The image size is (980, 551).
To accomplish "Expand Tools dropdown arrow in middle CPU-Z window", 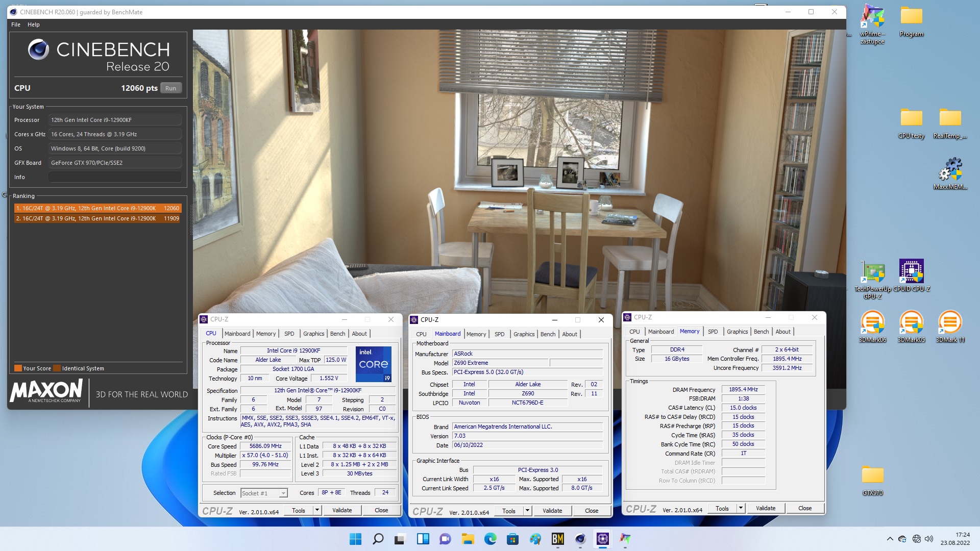I will point(527,511).
